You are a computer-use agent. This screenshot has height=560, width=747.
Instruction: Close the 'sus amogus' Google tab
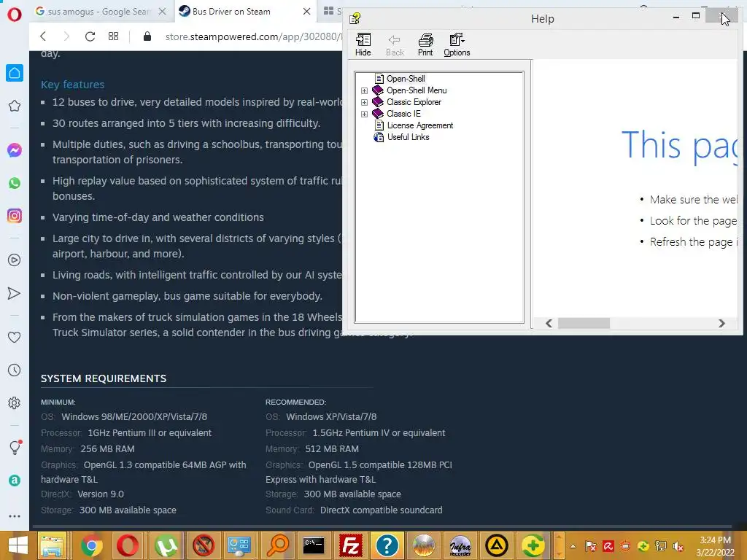(x=163, y=12)
